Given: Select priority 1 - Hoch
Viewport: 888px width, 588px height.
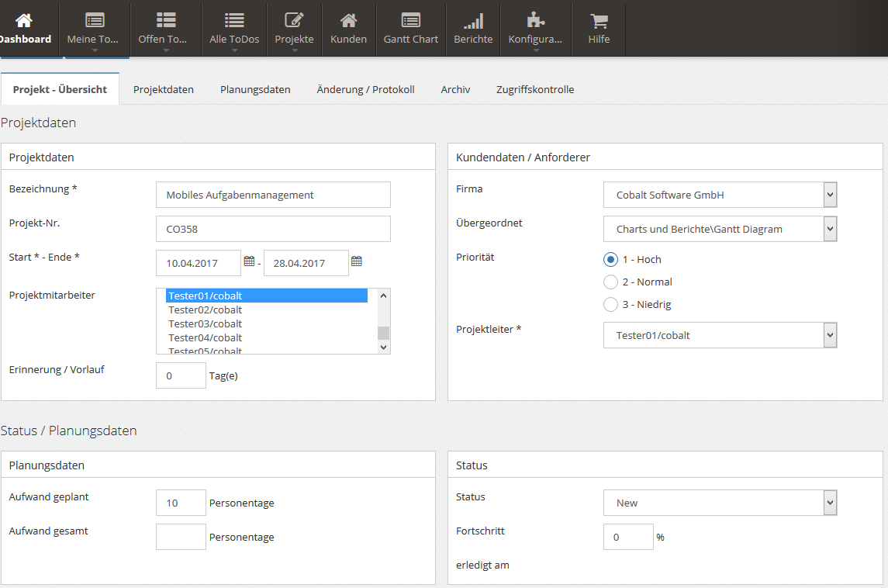Looking at the screenshot, I should click(x=610, y=260).
